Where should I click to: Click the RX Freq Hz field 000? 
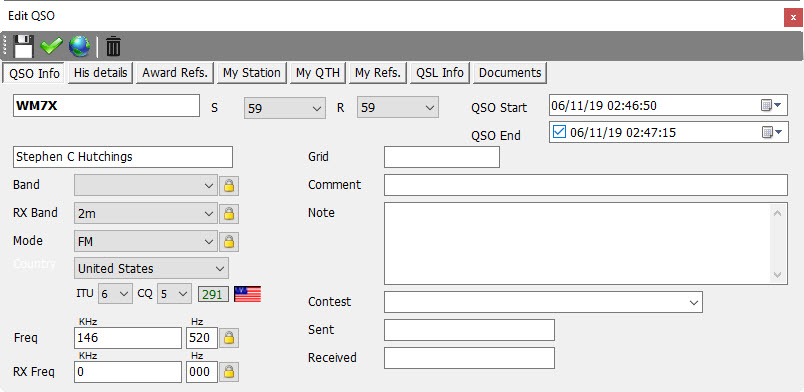tap(202, 372)
